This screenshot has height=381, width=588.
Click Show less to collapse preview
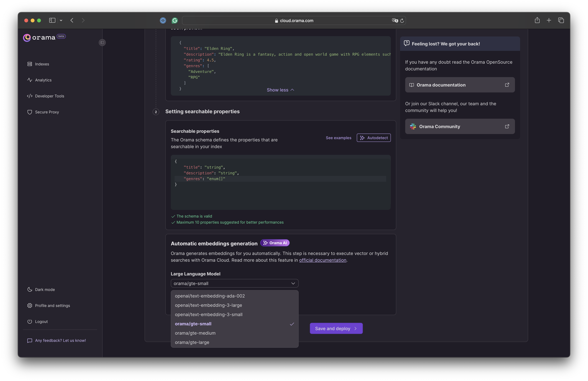pos(280,90)
